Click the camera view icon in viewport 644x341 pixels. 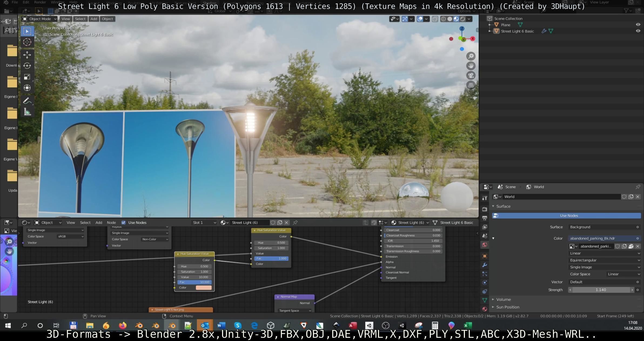[471, 76]
